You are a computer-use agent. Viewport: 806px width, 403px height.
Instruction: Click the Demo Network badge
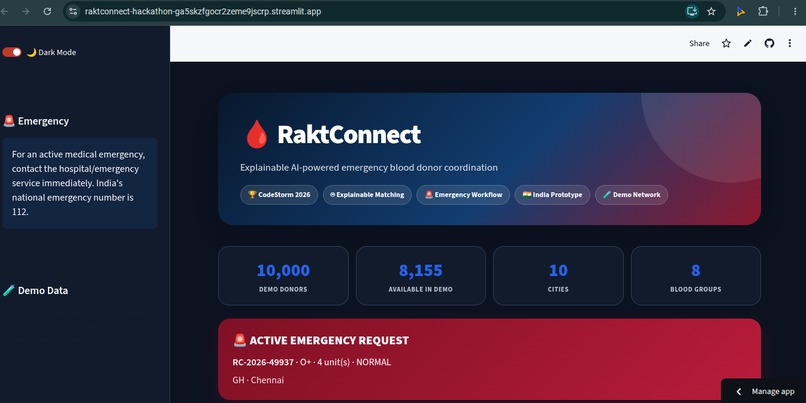pos(631,195)
